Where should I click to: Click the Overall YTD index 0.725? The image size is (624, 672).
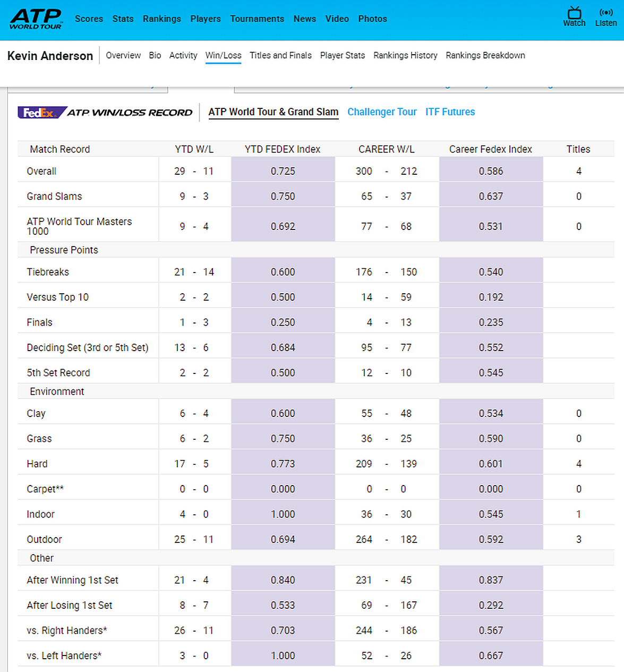[x=283, y=171]
